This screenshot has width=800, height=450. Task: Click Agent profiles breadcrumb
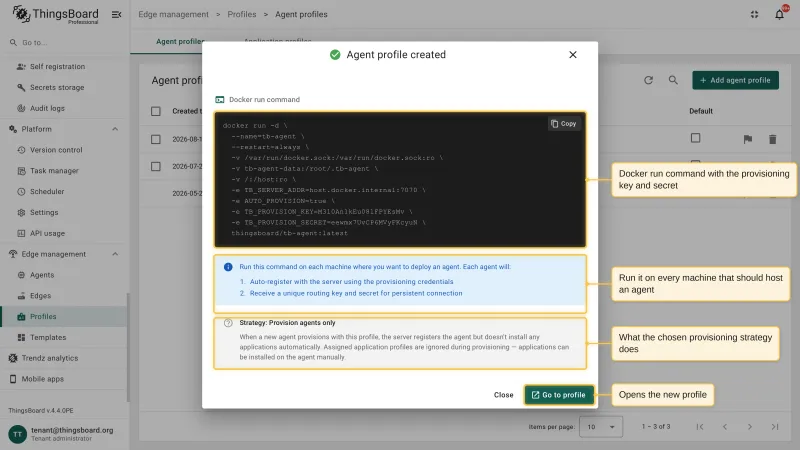tap(301, 14)
